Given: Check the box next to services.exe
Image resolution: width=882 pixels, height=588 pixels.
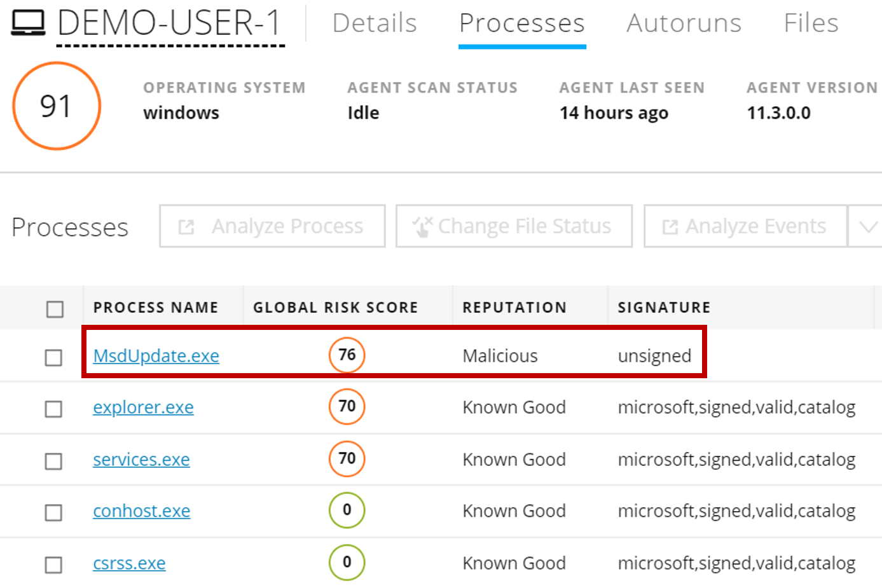Looking at the screenshot, I should [x=54, y=461].
